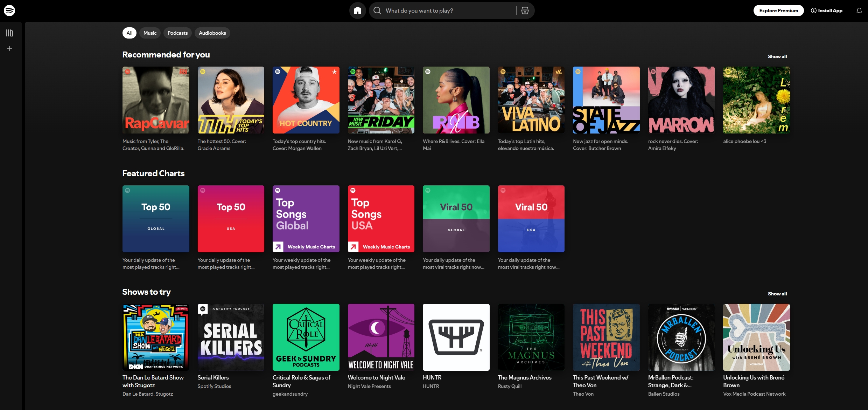Open the Recommended for you heading link
This screenshot has width=868, height=410.
pos(166,55)
